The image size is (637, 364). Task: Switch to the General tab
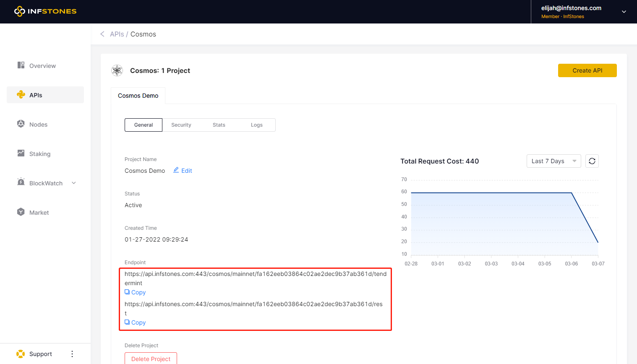[144, 125]
